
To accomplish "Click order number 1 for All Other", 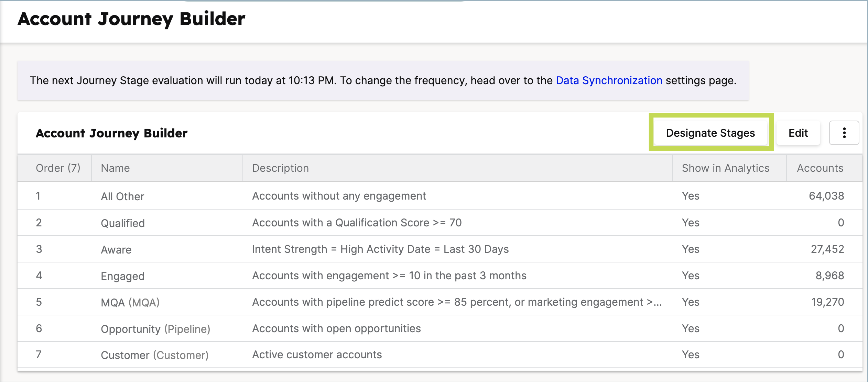I will point(38,196).
